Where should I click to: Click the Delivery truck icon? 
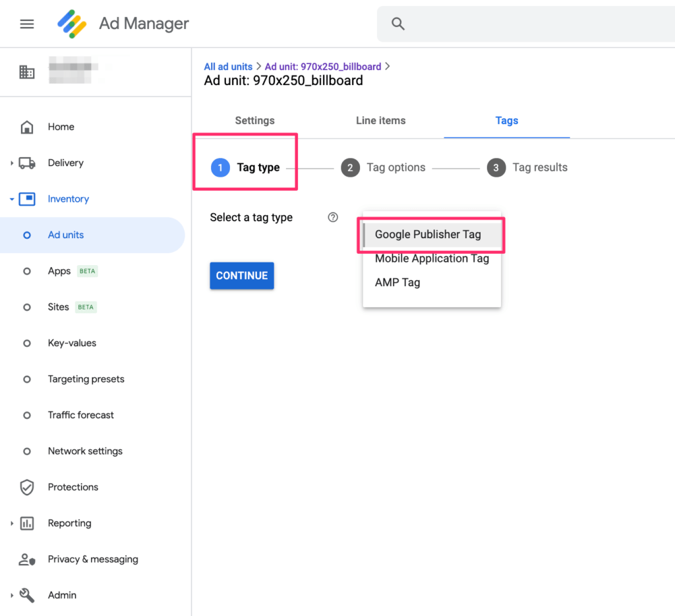[27, 163]
